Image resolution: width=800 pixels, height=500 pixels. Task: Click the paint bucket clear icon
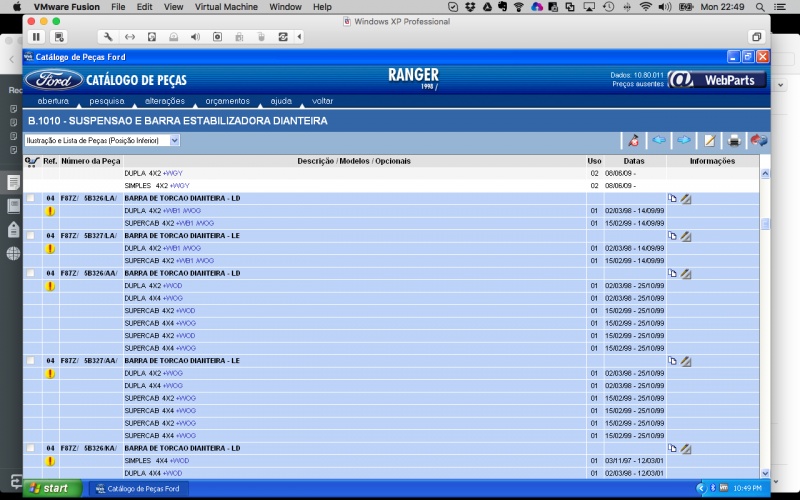click(633, 140)
